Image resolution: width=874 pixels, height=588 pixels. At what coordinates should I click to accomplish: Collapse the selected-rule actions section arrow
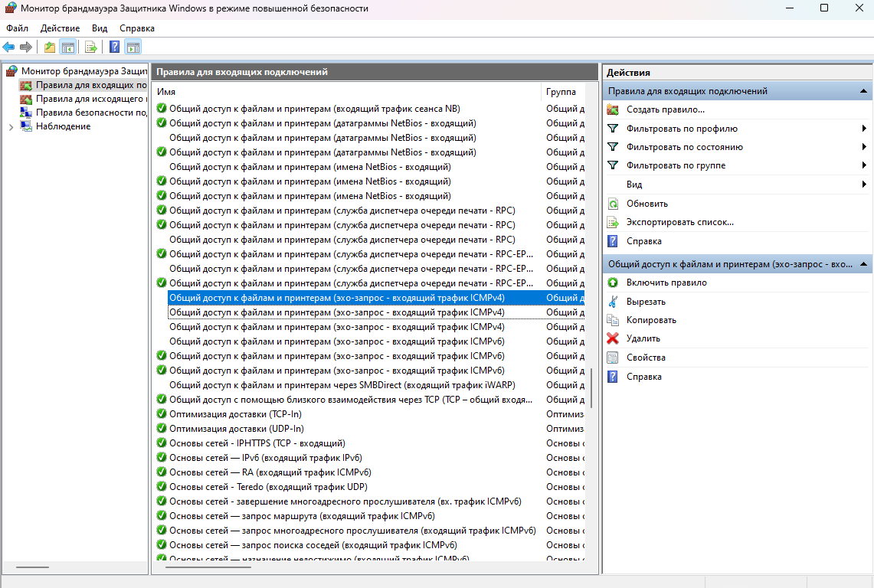point(863,264)
